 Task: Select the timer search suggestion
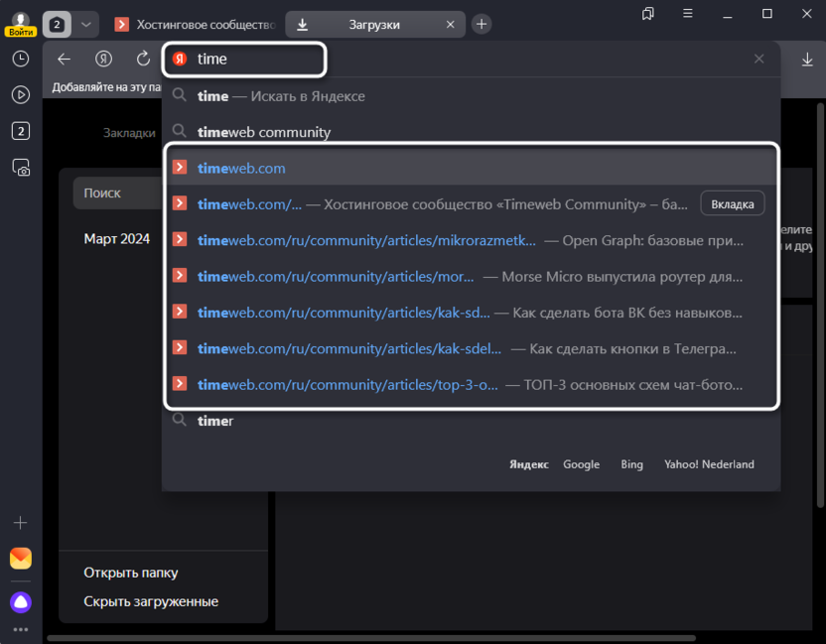tap(471, 421)
